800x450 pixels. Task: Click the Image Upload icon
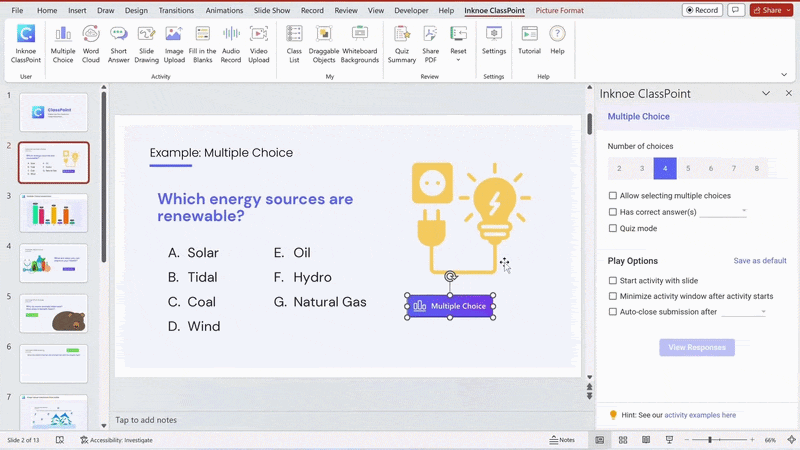175,36
